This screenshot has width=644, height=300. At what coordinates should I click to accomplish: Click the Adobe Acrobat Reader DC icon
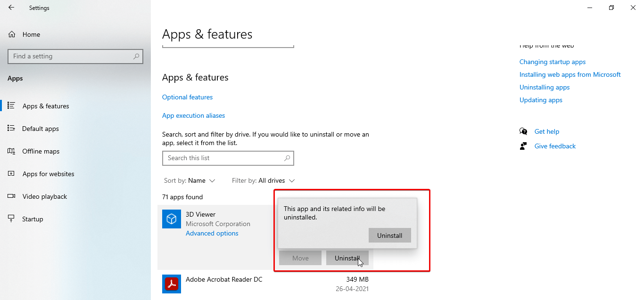coord(171,284)
